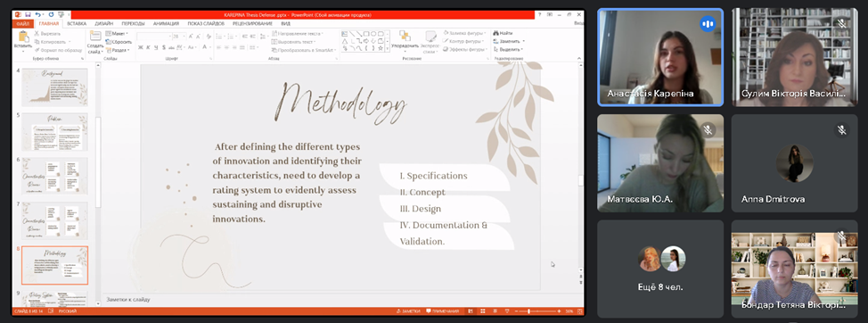The image size is (868, 323).
Task: Open Ещё 8 чел. participants tile
Action: [x=659, y=269]
